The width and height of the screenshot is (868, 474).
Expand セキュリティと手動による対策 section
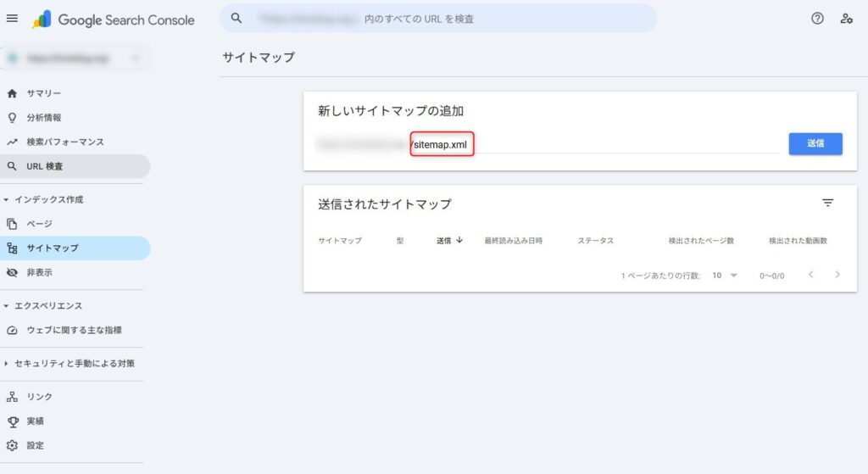[8, 364]
